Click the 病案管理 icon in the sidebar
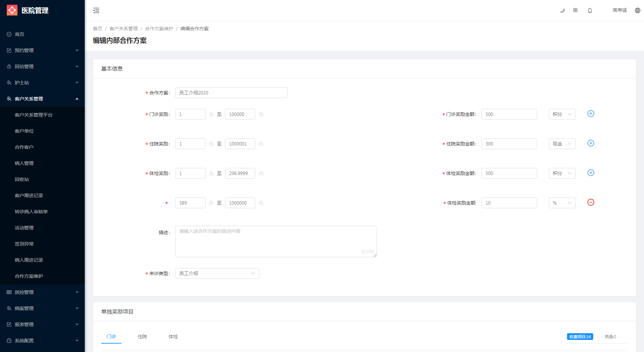644x352 pixels. click(x=9, y=308)
